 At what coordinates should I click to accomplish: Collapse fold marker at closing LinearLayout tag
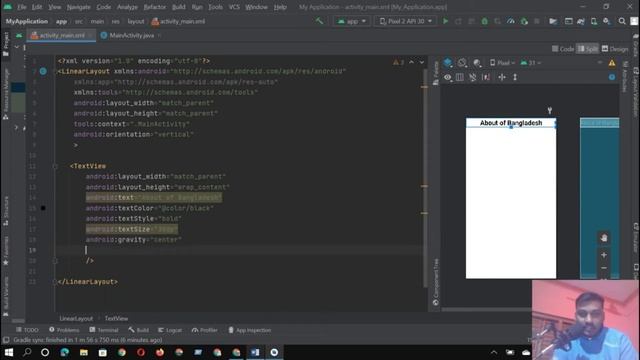click(55, 282)
